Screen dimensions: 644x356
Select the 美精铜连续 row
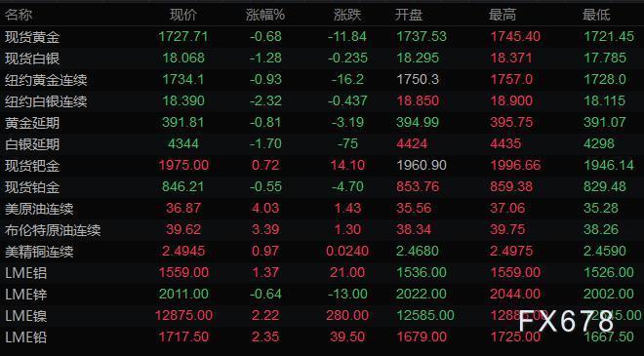(322, 251)
